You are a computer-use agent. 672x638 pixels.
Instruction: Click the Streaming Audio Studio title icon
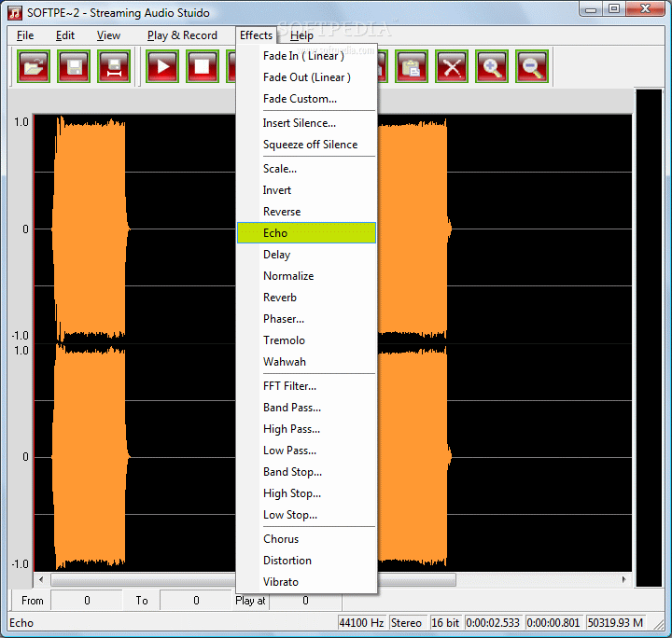tap(15, 13)
